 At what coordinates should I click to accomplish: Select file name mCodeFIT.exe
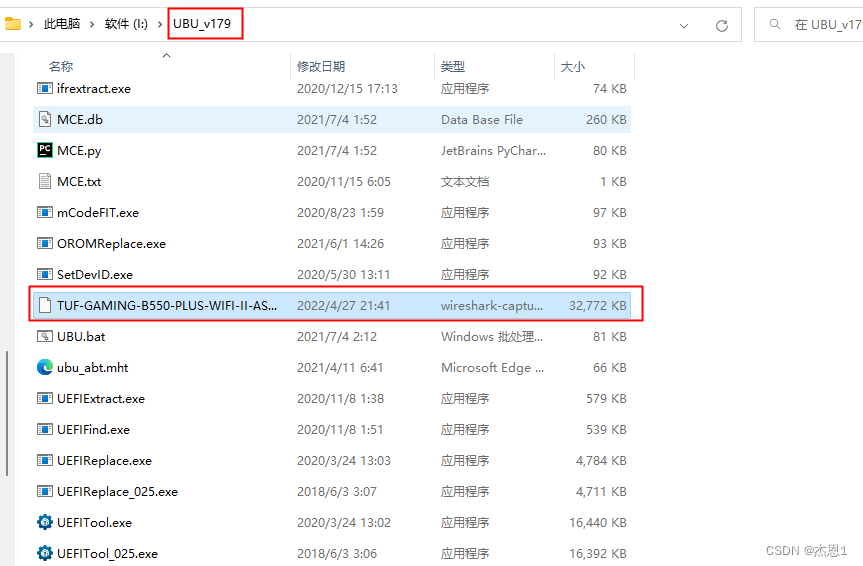(97, 213)
